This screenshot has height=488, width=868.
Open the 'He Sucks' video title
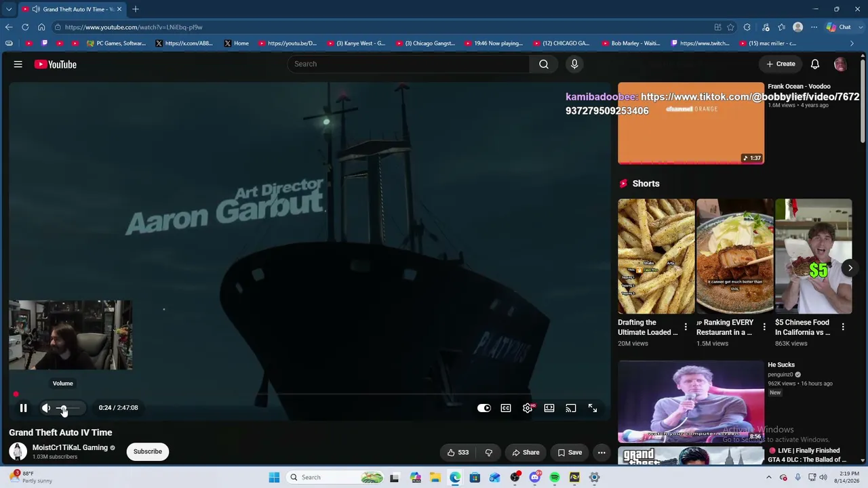point(781,365)
